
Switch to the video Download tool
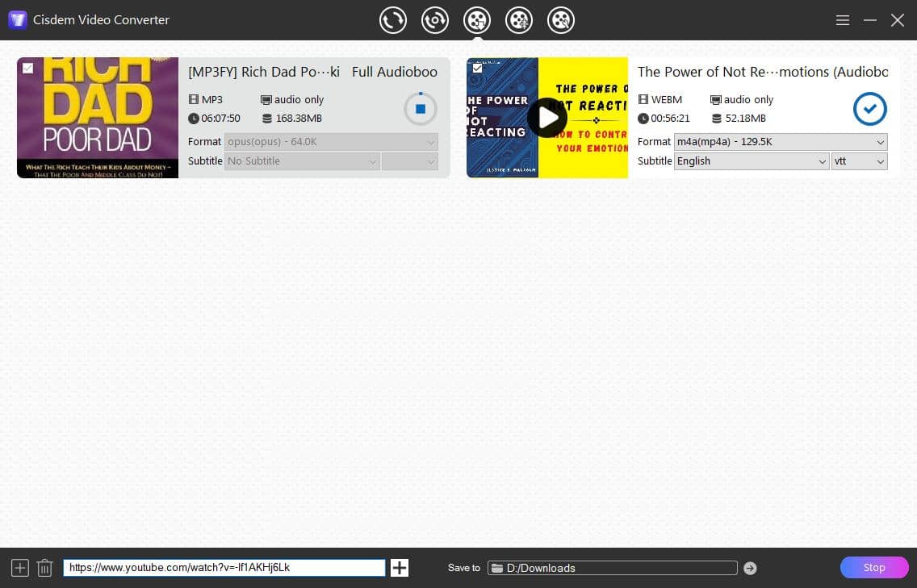(x=477, y=20)
